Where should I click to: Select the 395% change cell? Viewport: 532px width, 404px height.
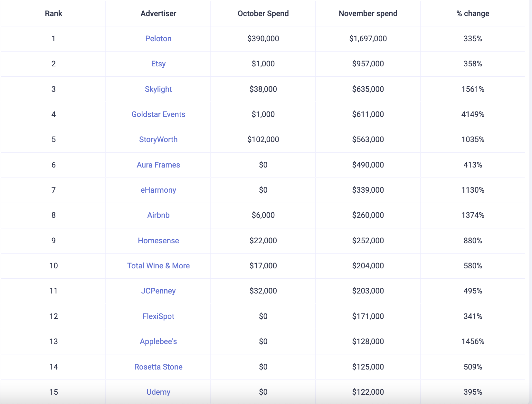473,392
